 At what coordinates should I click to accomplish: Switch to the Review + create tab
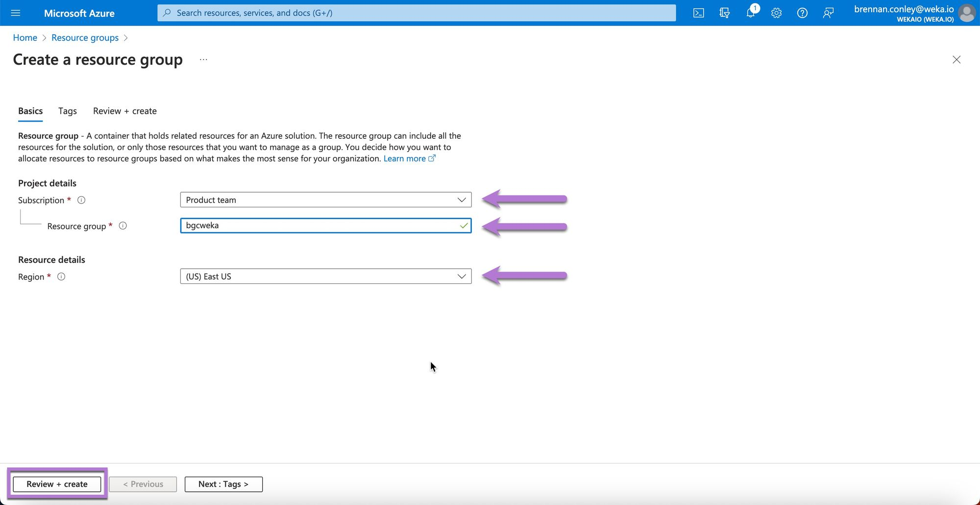tap(124, 111)
